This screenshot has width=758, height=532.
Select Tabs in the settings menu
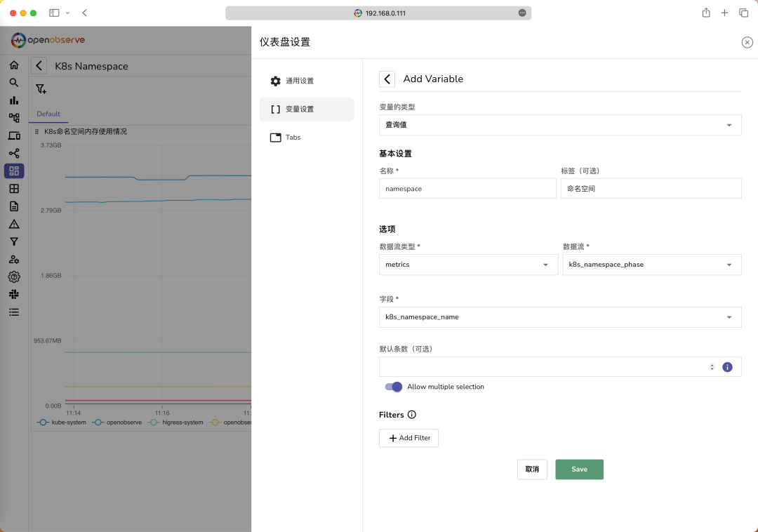click(x=307, y=138)
